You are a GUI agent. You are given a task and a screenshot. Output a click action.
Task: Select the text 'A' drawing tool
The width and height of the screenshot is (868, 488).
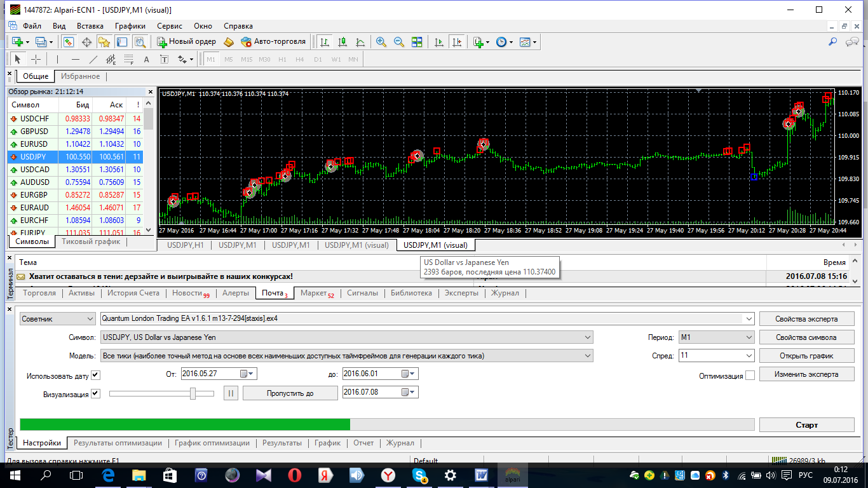(x=146, y=59)
